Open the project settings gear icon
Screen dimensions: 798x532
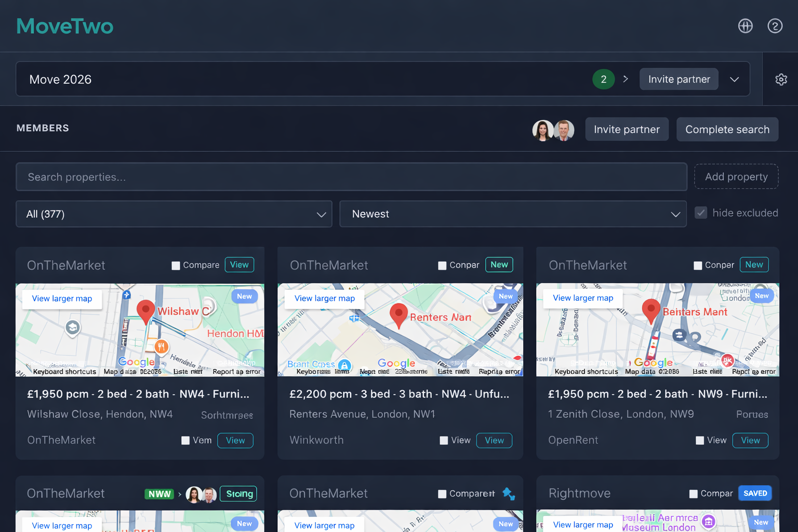coord(781,79)
